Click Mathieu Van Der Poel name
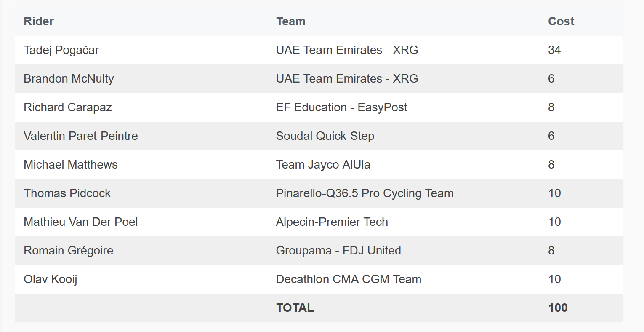 pyautogui.click(x=81, y=222)
